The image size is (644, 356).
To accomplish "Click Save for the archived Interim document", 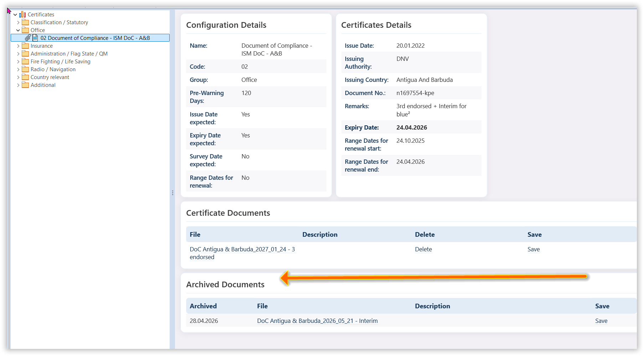I will [x=601, y=321].
